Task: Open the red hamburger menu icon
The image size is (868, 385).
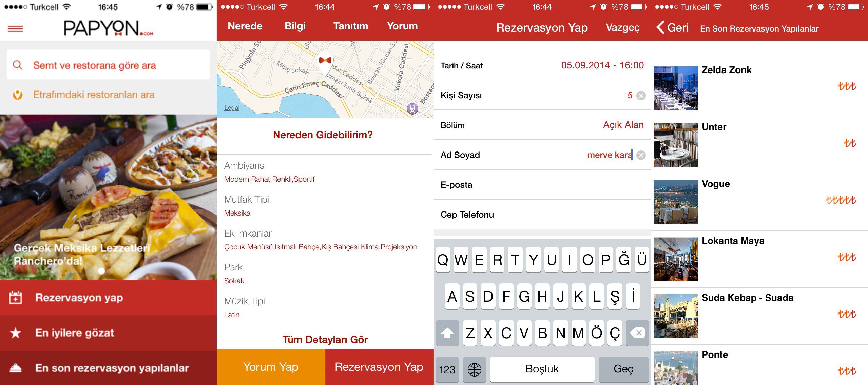Action: 15,29
